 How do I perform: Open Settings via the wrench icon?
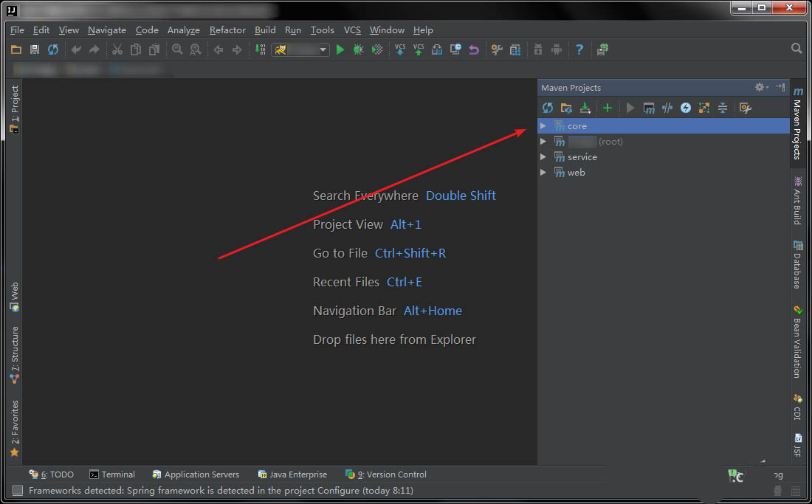[x=497, y=49]
